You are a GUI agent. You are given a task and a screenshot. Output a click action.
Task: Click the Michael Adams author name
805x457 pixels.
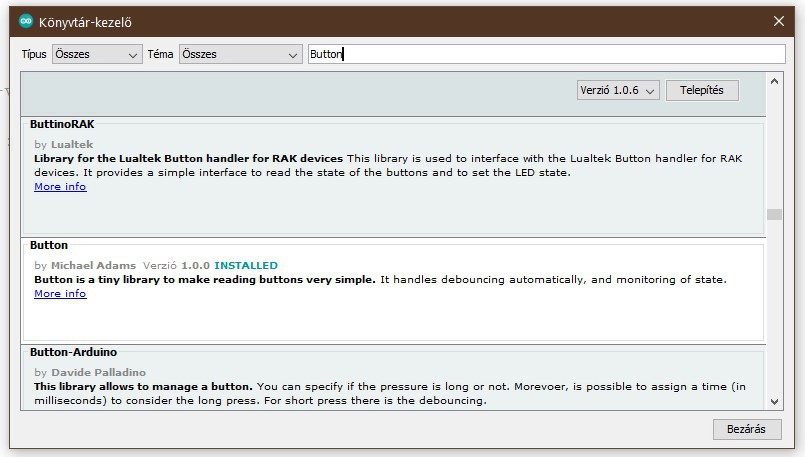[x=94, y=266]
